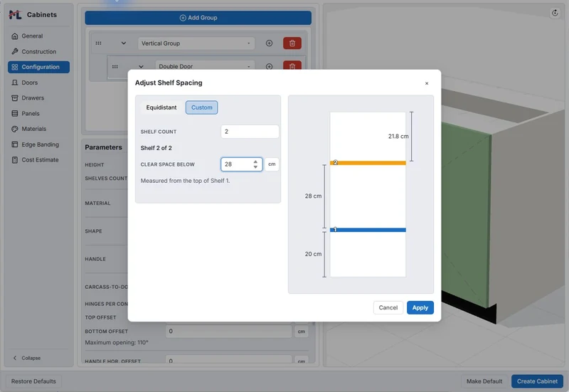Open the Panels section
569x392 pixels.
38,114
